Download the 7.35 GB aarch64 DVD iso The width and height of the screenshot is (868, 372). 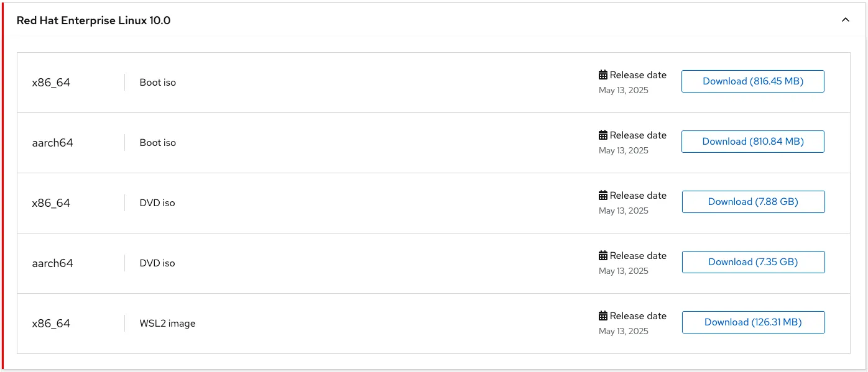coord(753,262)
